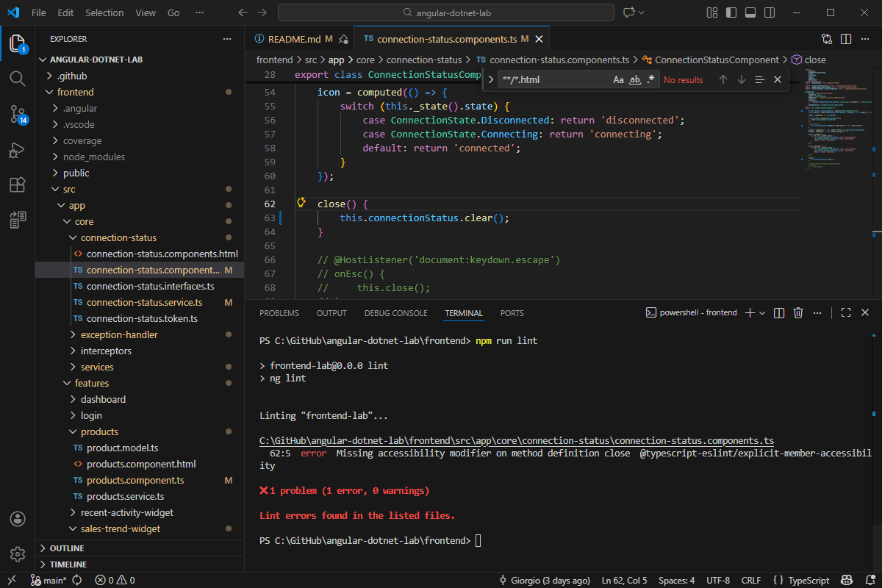Click the Copilot status icon in status bar
The width and height of the screenshot is (882, 588).
(x=847, y=580)
